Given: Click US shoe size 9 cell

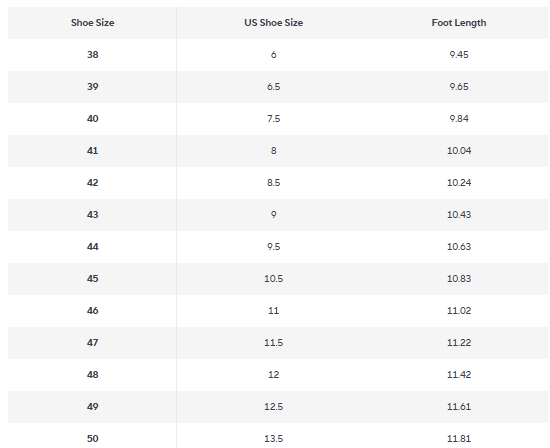Looking at the screenshot, I should coord(274,214).
